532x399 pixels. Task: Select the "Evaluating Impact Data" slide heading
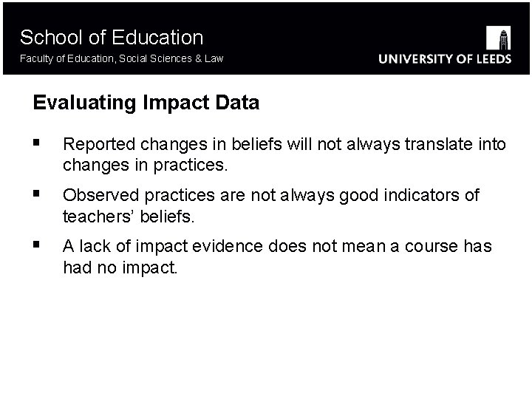click(x=146, y=103)
